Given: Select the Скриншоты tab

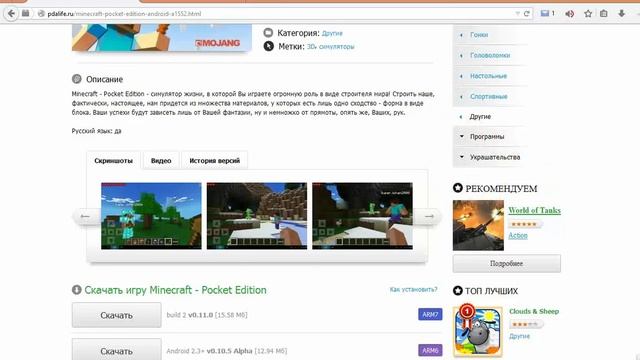Looking at the screenshot, I should tap(113, 160).
